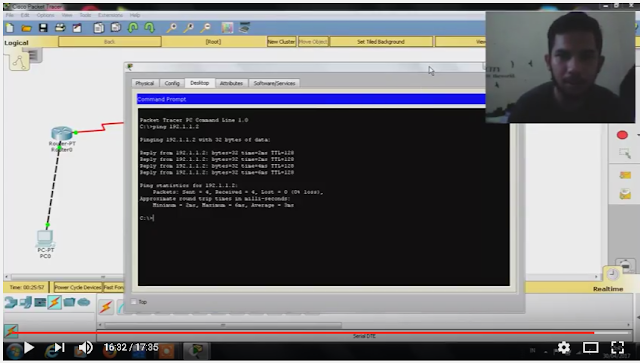Click the Command Prompt blue title bar
640x363 pixels.
coord(311,99)
